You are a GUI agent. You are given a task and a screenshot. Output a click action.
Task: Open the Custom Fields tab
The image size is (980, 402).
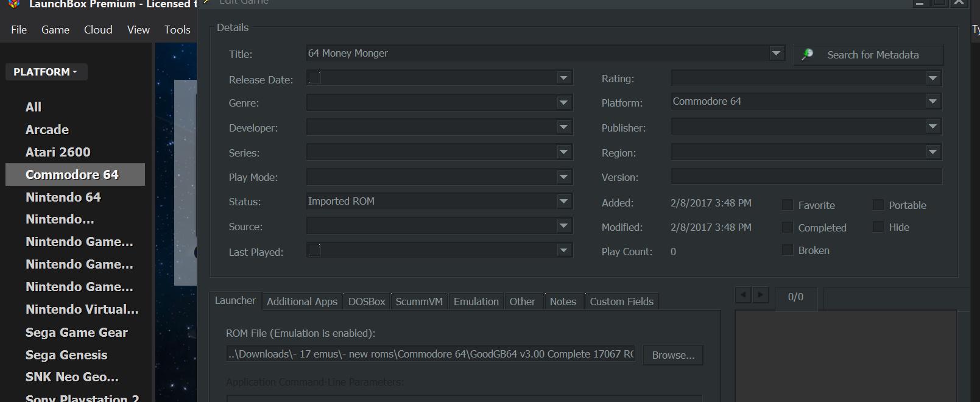(622, 301)
